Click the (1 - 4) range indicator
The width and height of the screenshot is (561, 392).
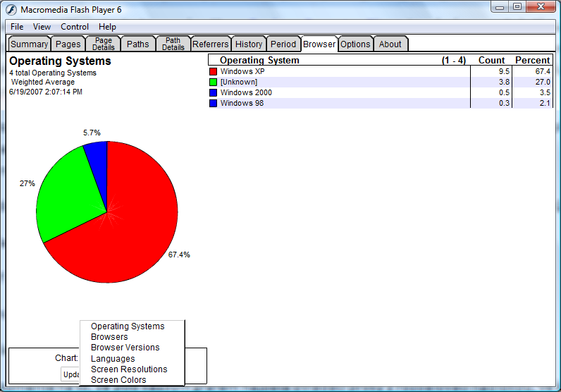coord(454,60)
